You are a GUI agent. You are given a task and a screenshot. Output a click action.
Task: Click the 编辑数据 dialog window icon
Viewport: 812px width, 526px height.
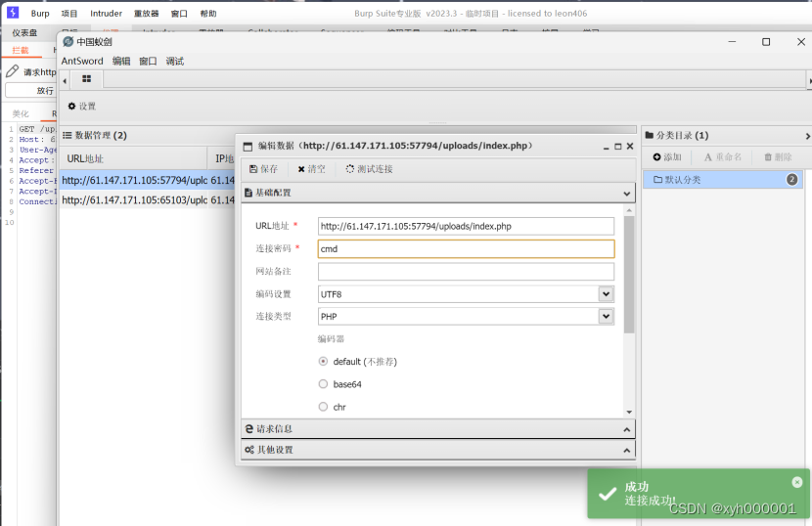coord(248,147)
